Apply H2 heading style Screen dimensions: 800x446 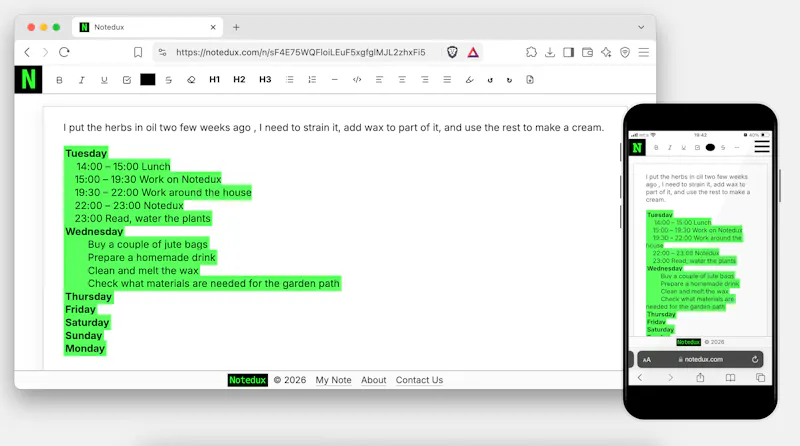(x=239, y=80)
